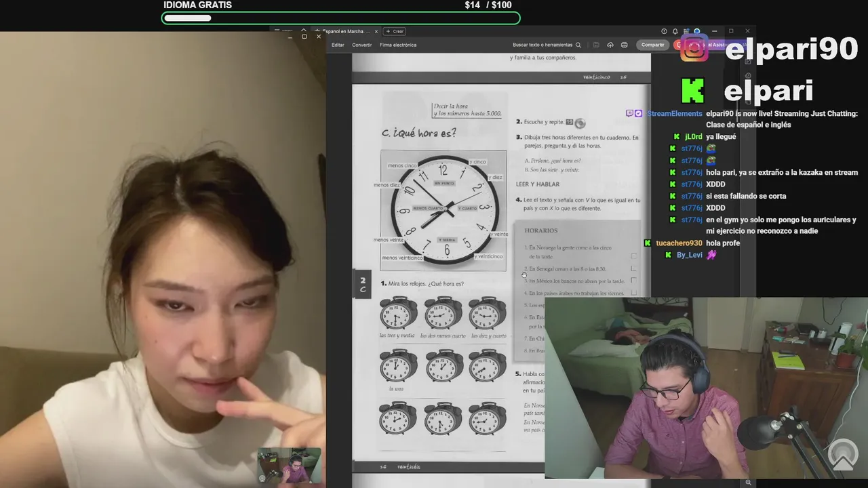868x488 pixels.
Task: Click username tucachero930 in chat
Action: (x=679, y=243)
